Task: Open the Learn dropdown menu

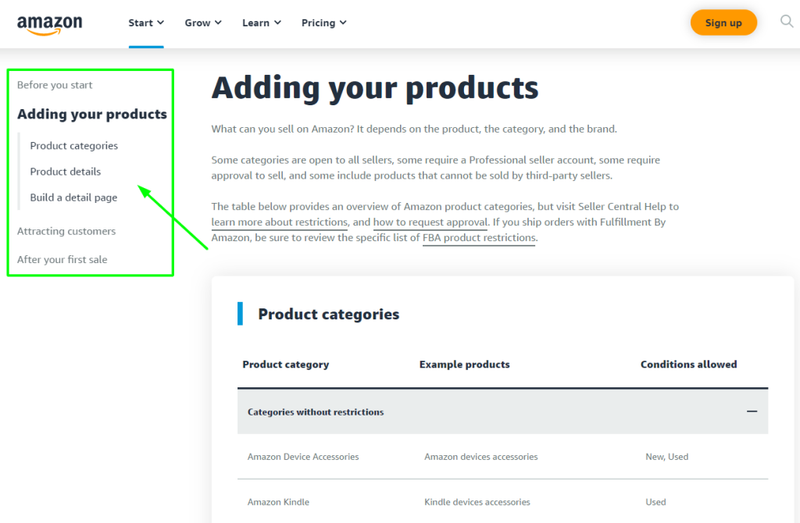Action: 261,23
